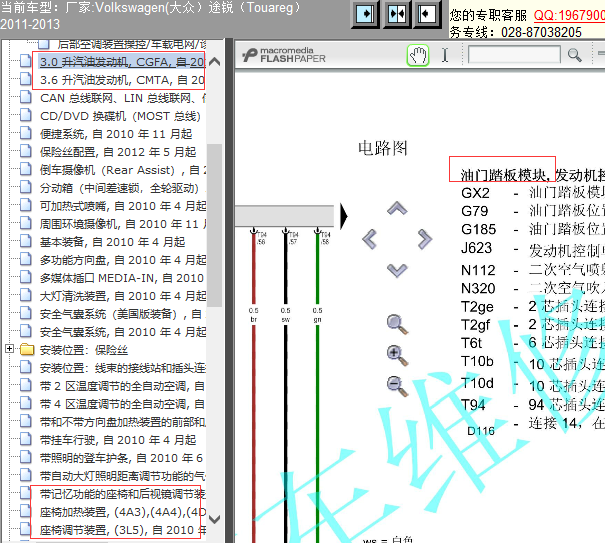Click the FlashPaper search magnifier icon
The width and height of the screenshot is (605, 543).
[575, 55]
